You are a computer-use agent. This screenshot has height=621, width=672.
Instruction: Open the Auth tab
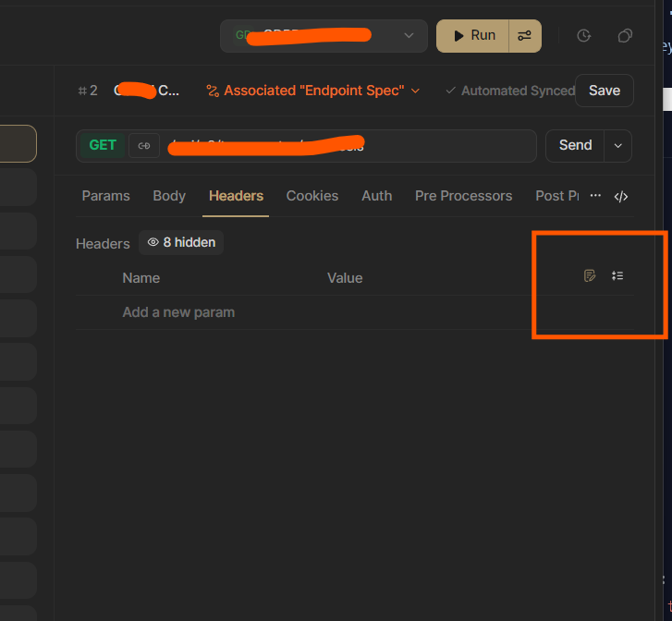click(x=376, y=196)
